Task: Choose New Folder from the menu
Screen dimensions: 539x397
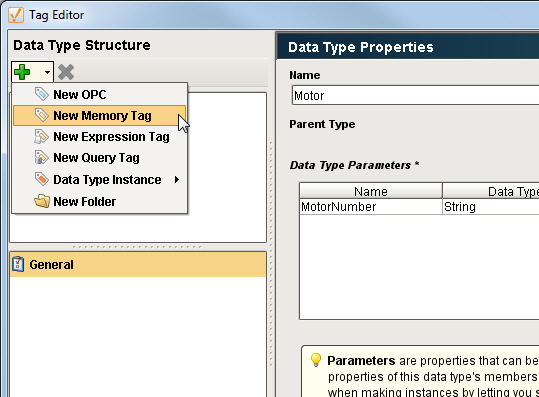Action: (x=100, y=201)
